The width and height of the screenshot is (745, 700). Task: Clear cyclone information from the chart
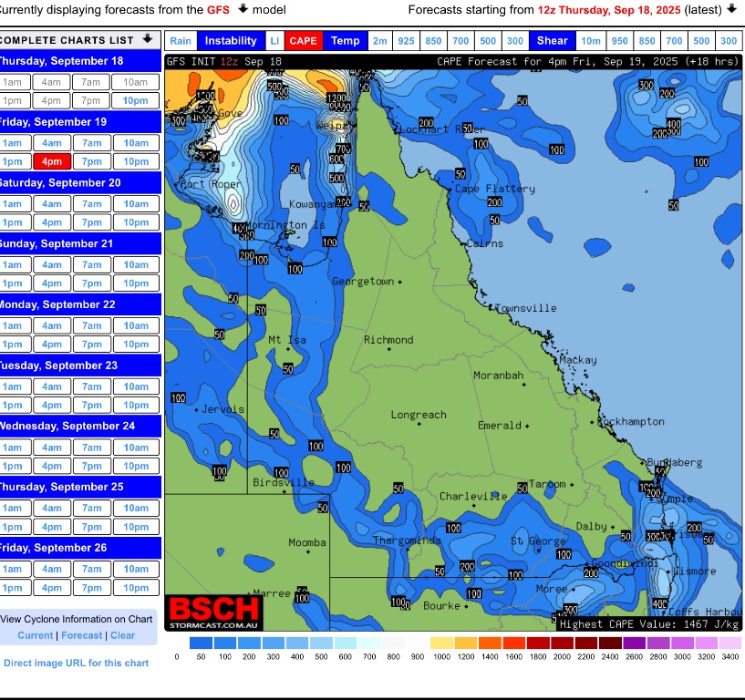tap(122, 635)
